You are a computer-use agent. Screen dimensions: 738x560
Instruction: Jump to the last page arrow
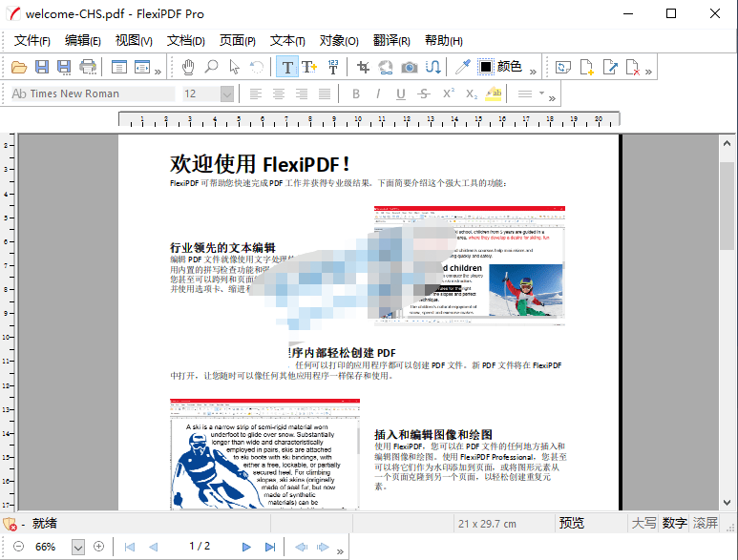click(x=269, y=547)
